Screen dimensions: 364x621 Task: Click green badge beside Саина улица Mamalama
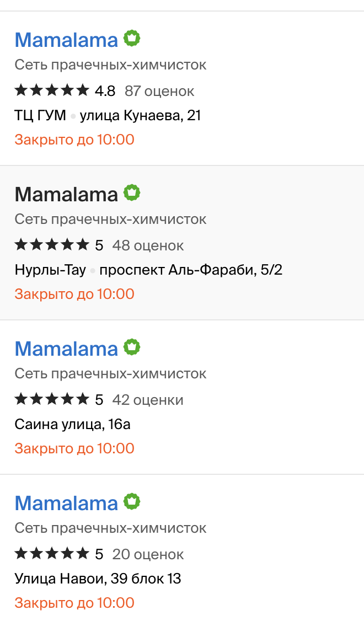click(132, 347)
